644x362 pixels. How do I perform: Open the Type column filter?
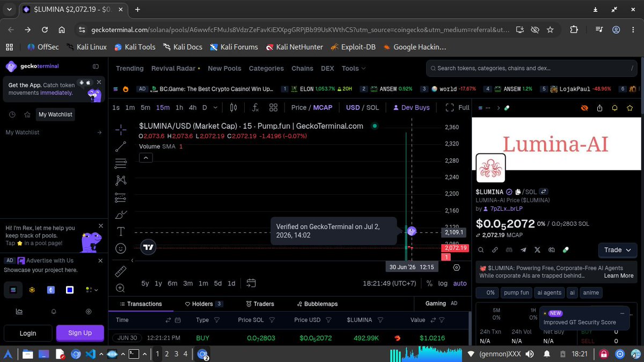(217, 320)
